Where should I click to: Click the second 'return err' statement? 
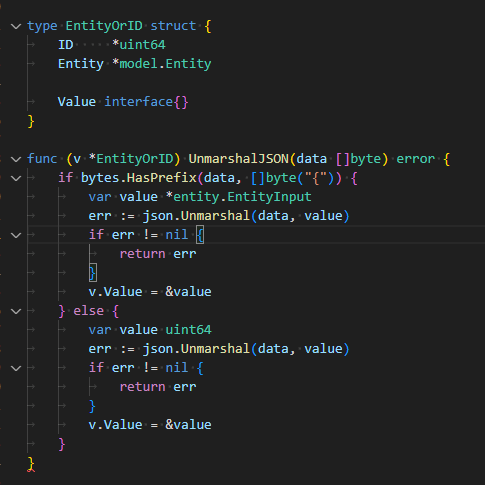[x=158, y=387]
